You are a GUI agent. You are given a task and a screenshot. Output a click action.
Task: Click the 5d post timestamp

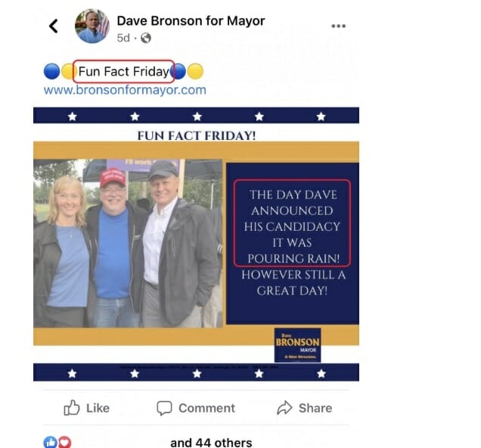click(x=123, y=38)
